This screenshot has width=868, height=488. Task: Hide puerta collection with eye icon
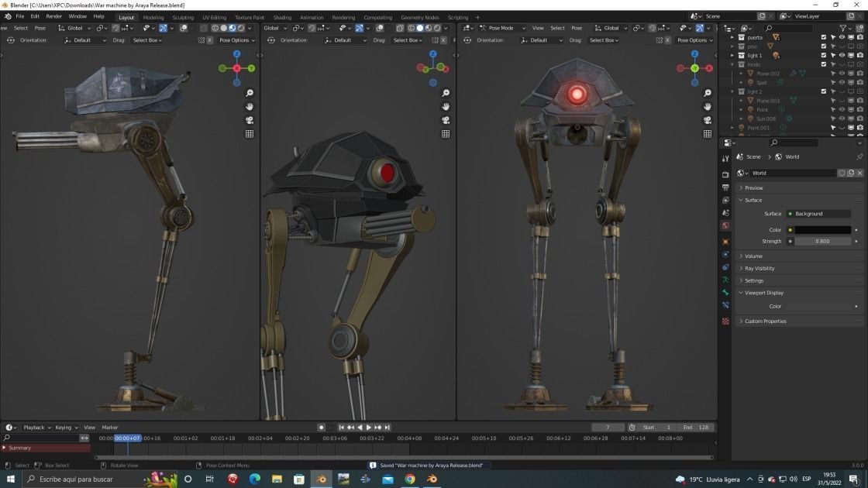(x=842, y=38)
